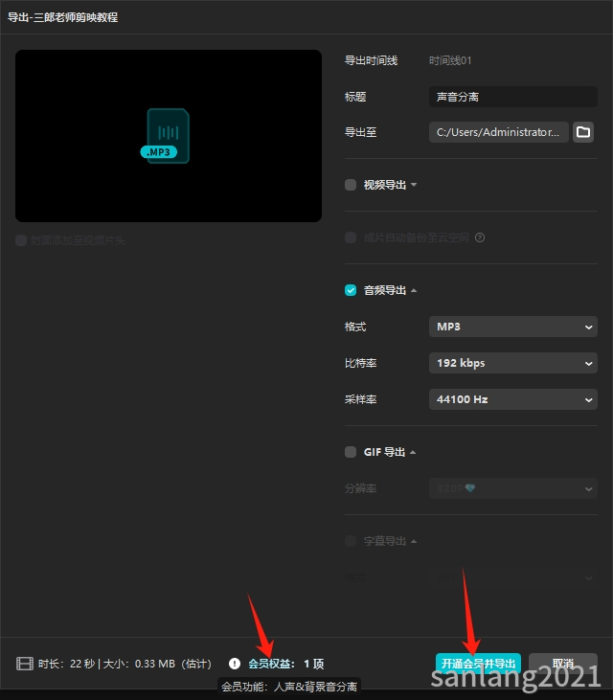Collapse the 音频导出 section arrow

[414, 290]
